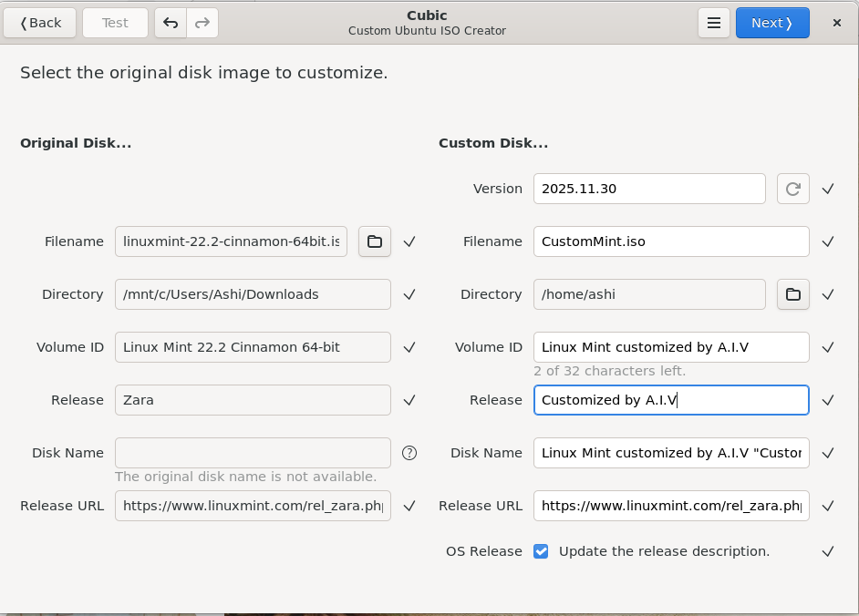
Task: Toggle Update the release description checkbox
Action: [541, 551]
